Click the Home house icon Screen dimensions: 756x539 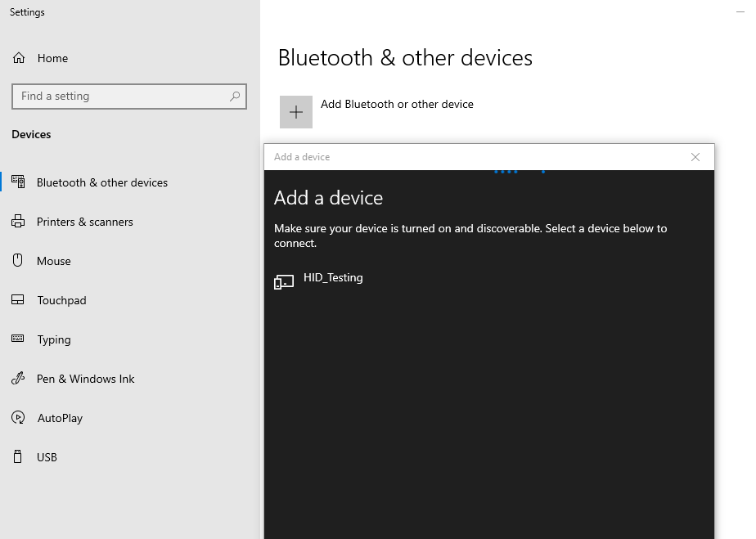click(19, 58)
